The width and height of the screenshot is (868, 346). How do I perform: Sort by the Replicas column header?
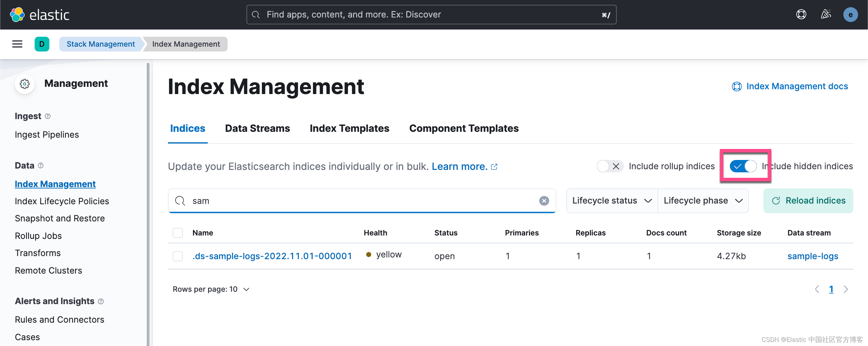(x=591, y=233)
